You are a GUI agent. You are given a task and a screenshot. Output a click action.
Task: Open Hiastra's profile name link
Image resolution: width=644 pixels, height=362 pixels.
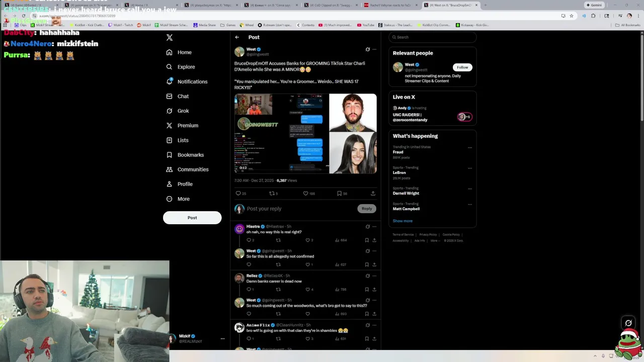(253, 227)
